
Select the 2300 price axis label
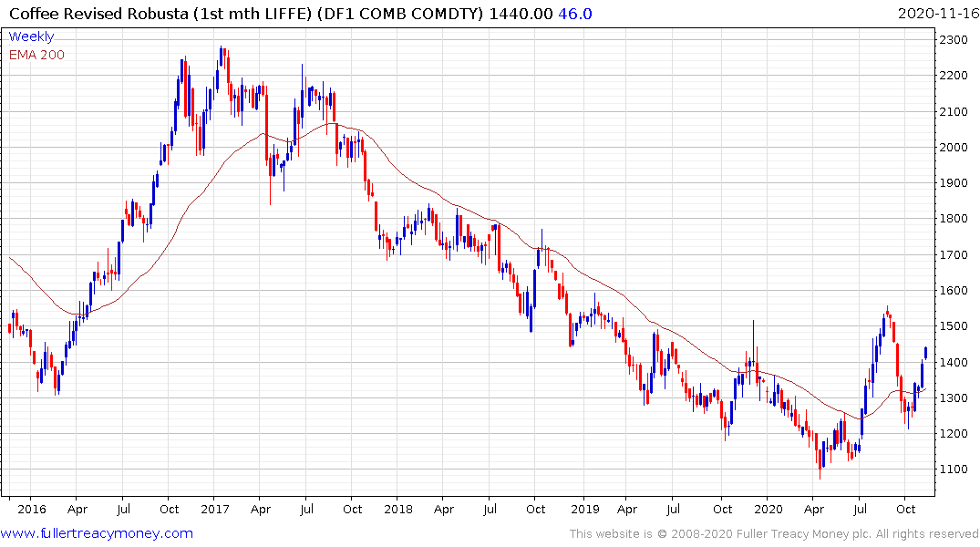(x=954, y=40)
